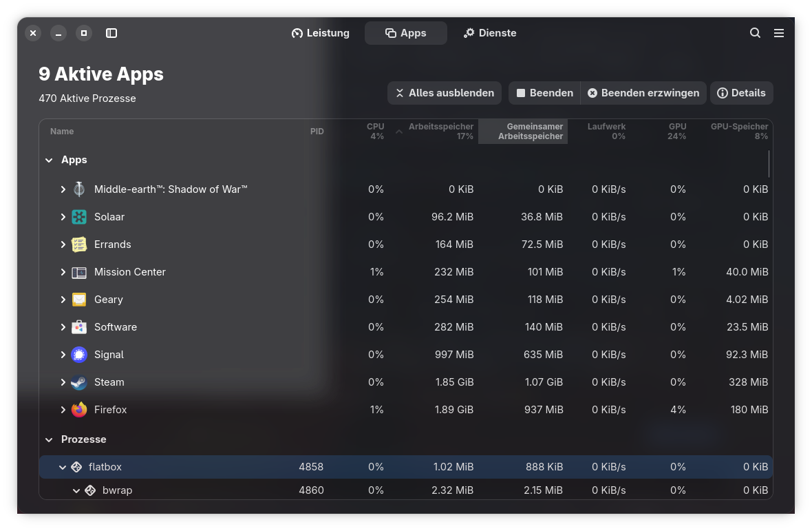Select the Firefox row name text
Image resolution: width=812 pixels, height=531 pixels.
(110, 410)
